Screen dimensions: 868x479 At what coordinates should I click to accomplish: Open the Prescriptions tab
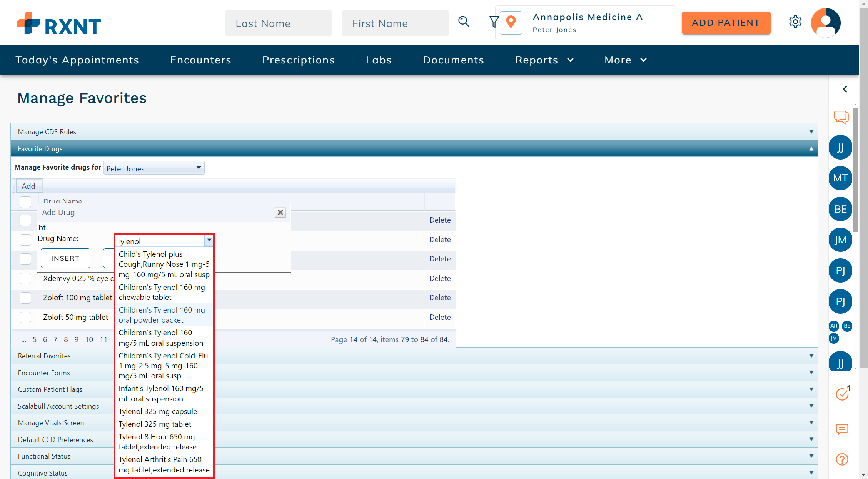click(299, 60)
